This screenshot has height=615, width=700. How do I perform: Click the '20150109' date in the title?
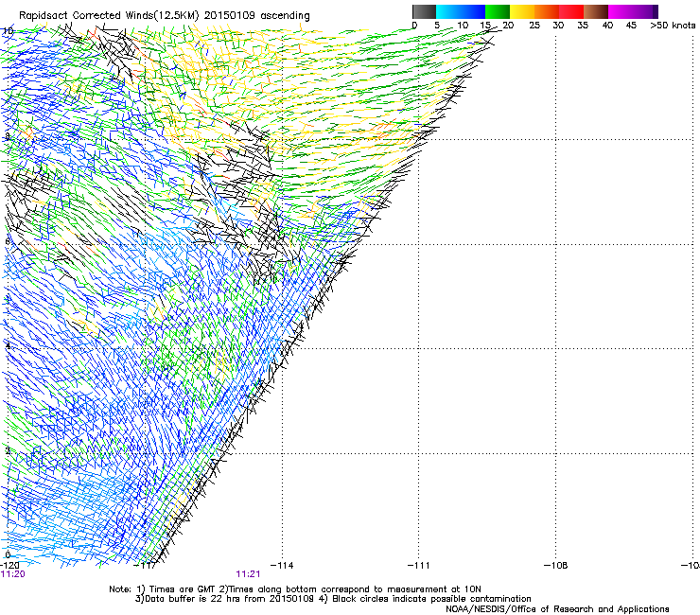(230, 16)
